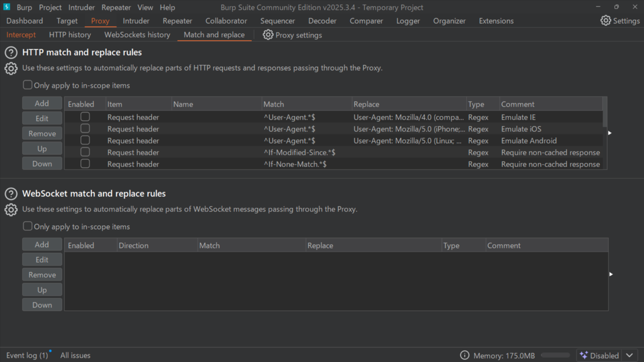Click Remove in WebSocket match and replace rules
644x362 pixels.
point(42,275)
